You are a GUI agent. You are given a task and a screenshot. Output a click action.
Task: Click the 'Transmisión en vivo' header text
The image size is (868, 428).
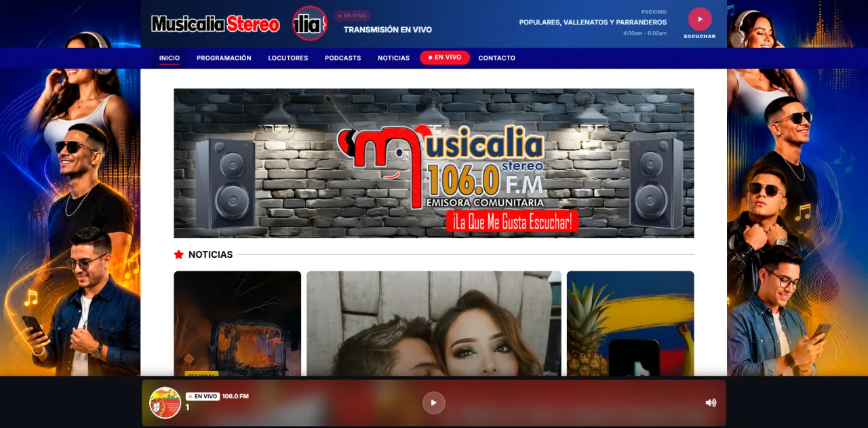click(388, 30)
